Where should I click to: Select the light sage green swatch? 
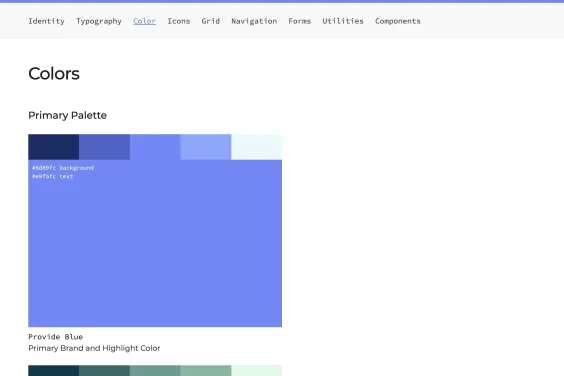[x=206, y=371]
